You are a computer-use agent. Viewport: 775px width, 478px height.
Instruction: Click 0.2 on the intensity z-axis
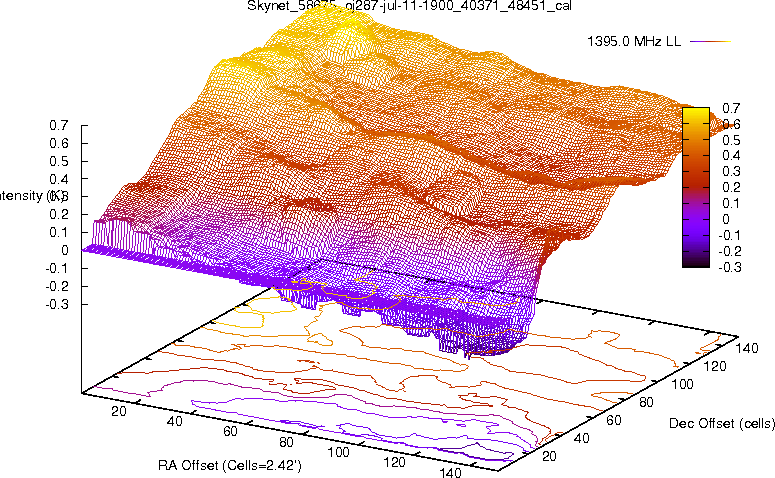[58, 214]
